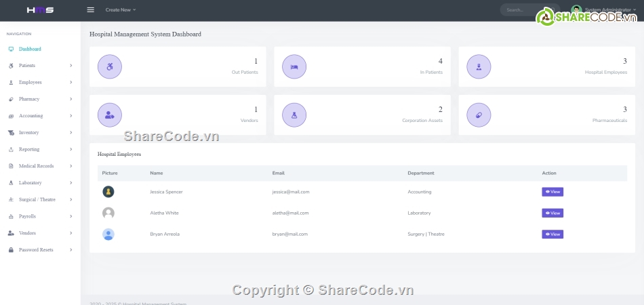
Task: Expand the Pharmacy sidebar menu
Action: point(41,99)
